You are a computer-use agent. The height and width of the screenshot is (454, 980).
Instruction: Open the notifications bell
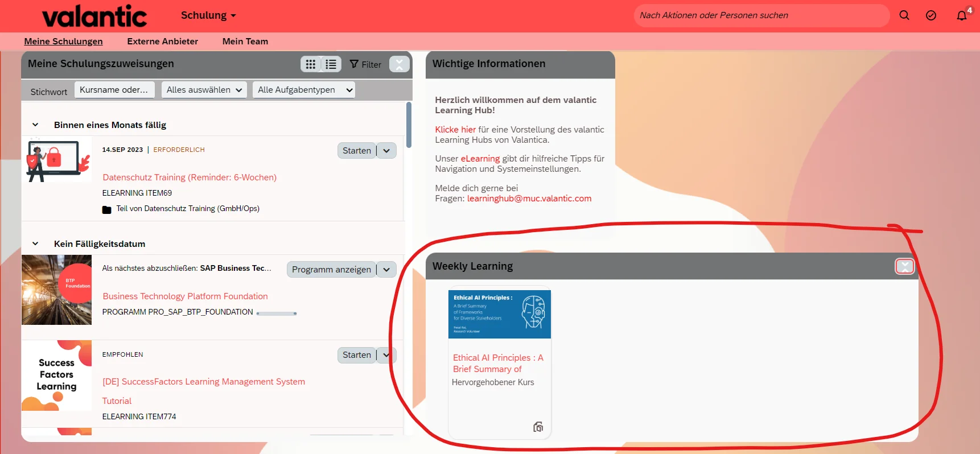click(962, 15)
